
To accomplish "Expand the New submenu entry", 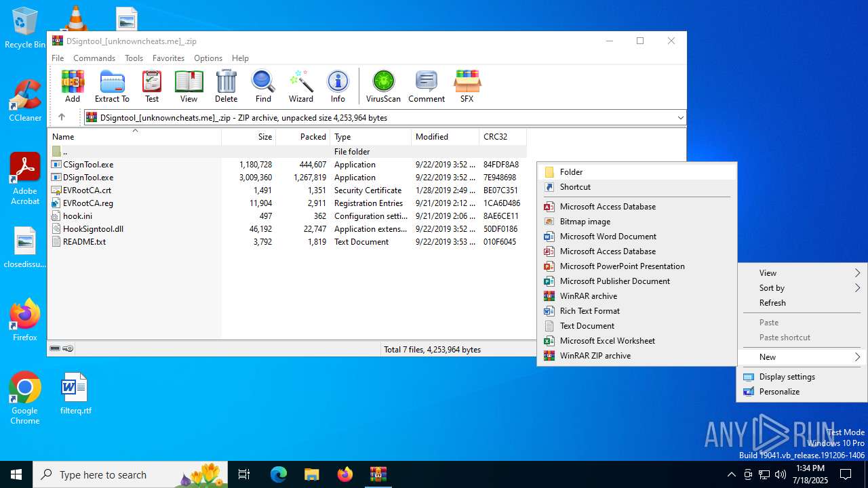I will [802, 357].
